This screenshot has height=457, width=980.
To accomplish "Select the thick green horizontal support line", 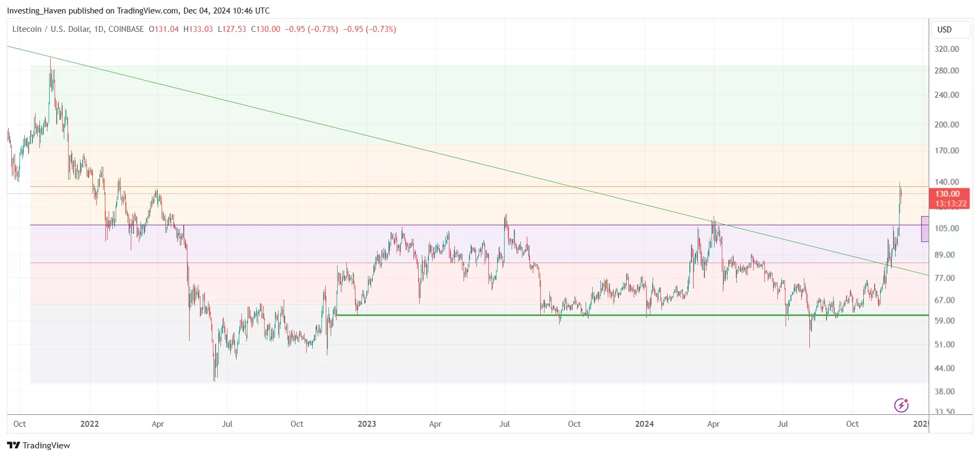I will tap(632, 315).
